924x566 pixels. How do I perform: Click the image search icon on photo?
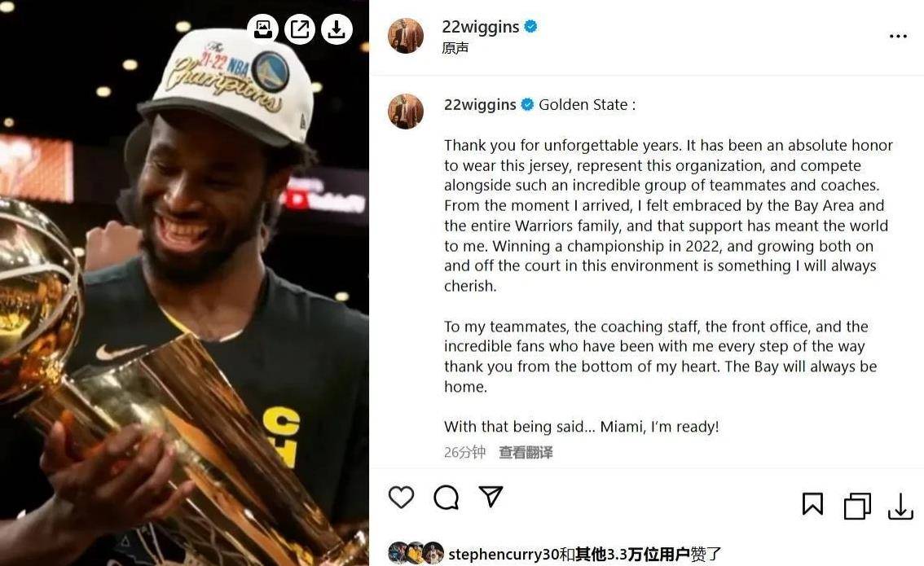[x=262, y=29]
